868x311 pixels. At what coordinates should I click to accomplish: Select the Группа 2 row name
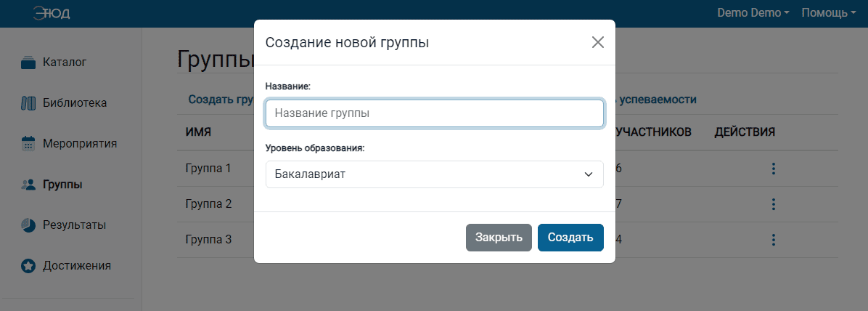pyautogui.click(x=208, y=203)
